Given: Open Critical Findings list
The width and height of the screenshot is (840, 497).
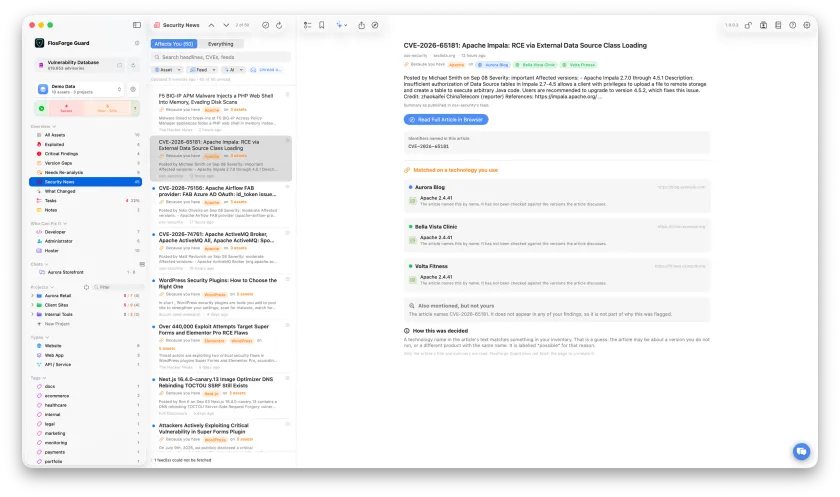Looking at the screenshot, I should click(x=86, y=154).
